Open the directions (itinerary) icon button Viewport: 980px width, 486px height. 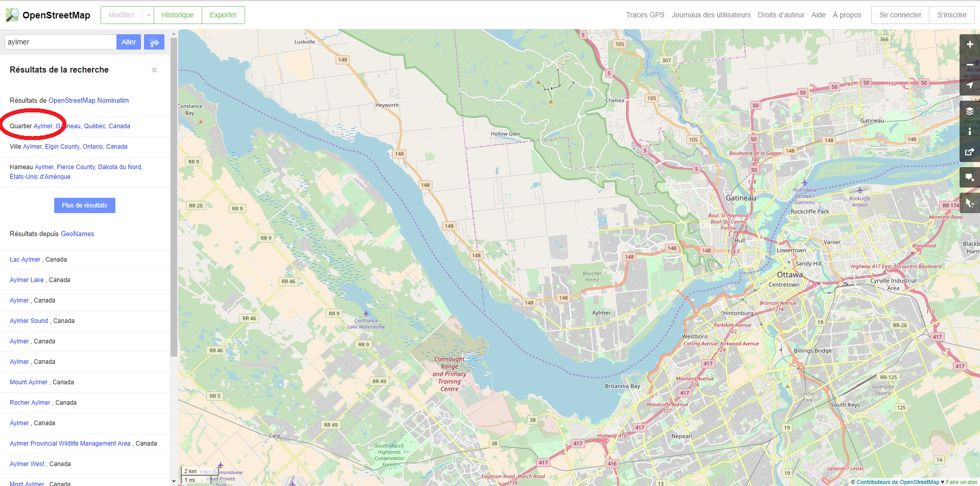(154, 42)
